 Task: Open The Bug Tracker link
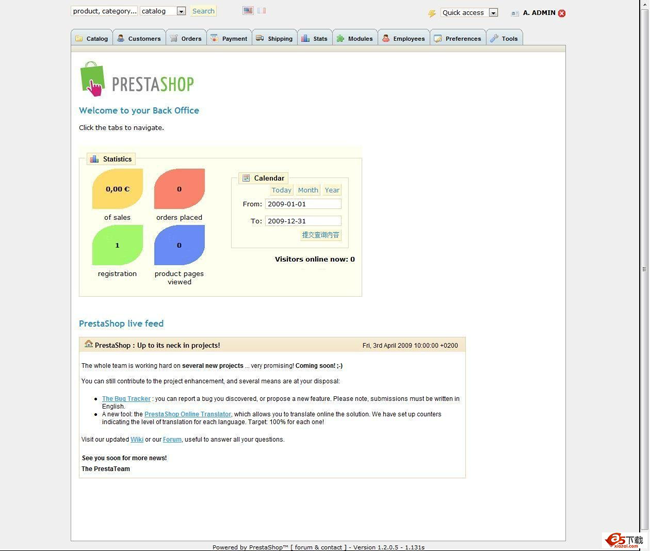[x=126, y=398]
